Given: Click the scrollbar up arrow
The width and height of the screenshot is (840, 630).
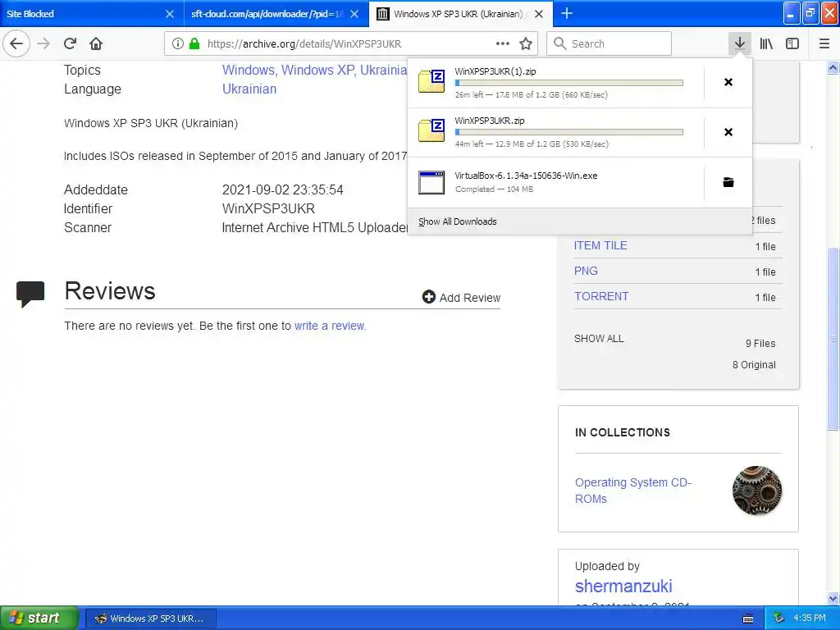Looking at the screenshot, I should [833, 67].
